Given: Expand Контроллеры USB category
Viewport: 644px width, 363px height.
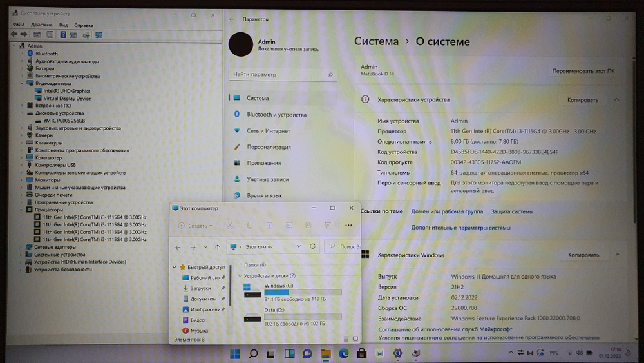Looking at the screenshot, I should coord(22,165).
